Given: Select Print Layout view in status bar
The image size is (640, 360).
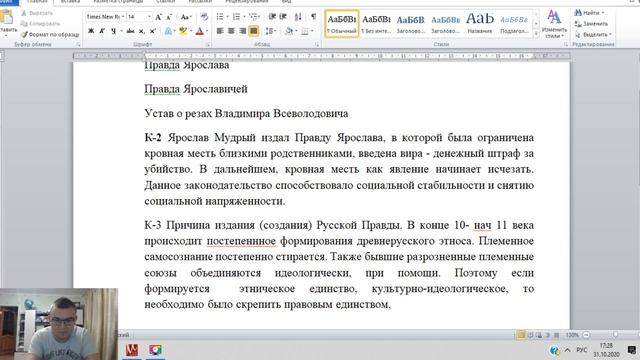Looking at the screenshot, I should tap(521, 335).
